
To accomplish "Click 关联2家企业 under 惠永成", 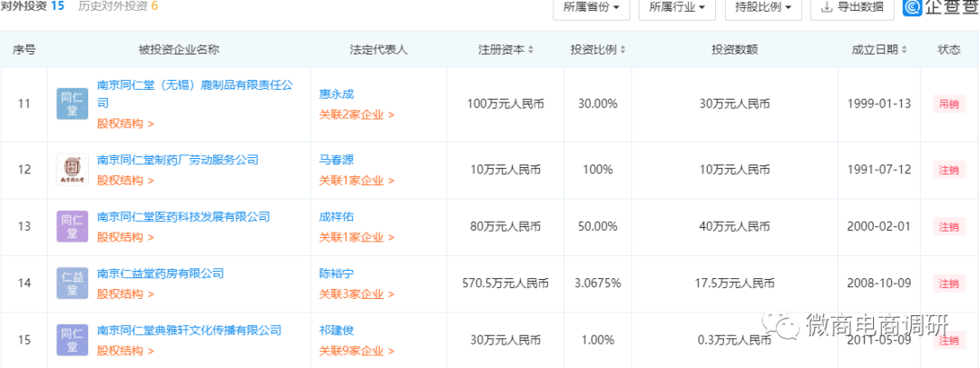I will pyautogui.click(x=357, y=114).
